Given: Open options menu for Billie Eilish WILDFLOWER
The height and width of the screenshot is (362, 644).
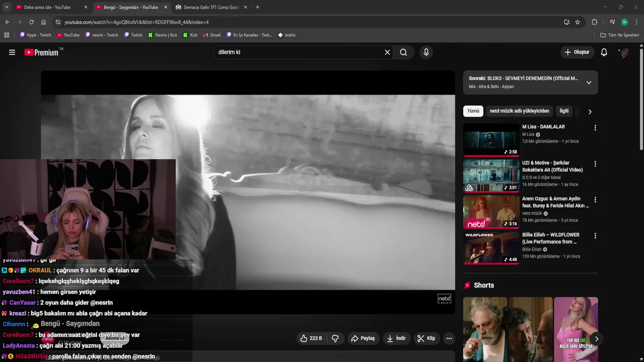Looking at the screenshot, I should click(x=595, y=236).
